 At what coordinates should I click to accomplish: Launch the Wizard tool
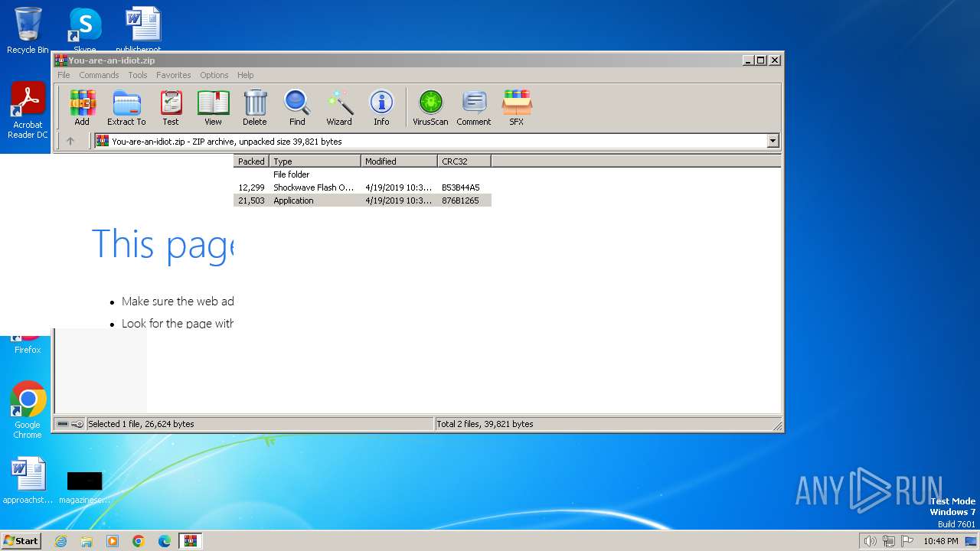[339, 108]
